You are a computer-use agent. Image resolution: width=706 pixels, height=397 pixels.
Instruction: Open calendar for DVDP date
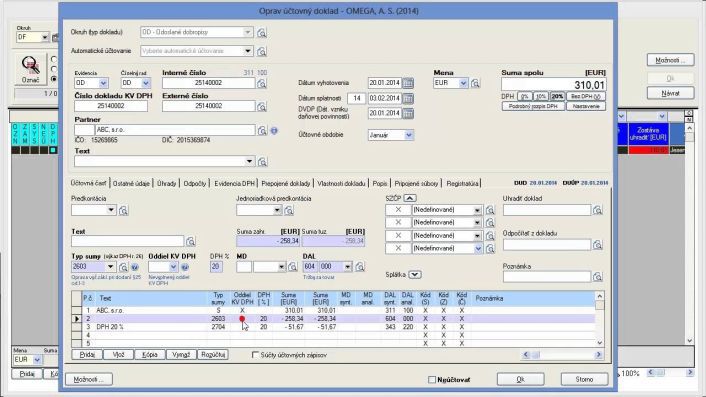[x=407, y=113]
